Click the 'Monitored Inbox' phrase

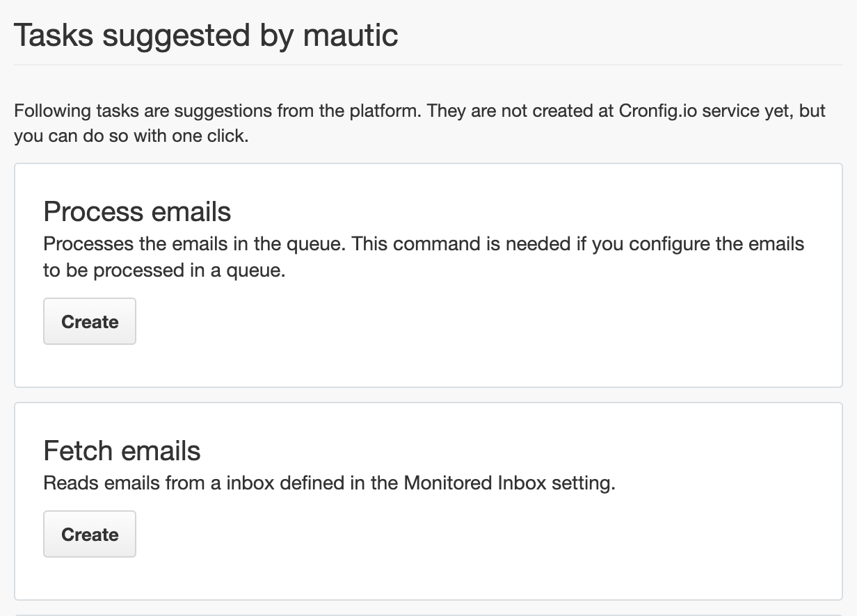click(x=475, y=483)
